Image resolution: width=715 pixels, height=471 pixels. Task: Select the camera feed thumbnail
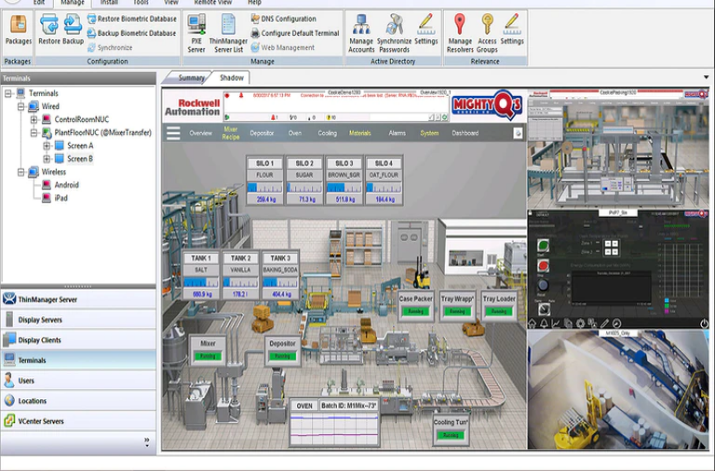(618, 390)
